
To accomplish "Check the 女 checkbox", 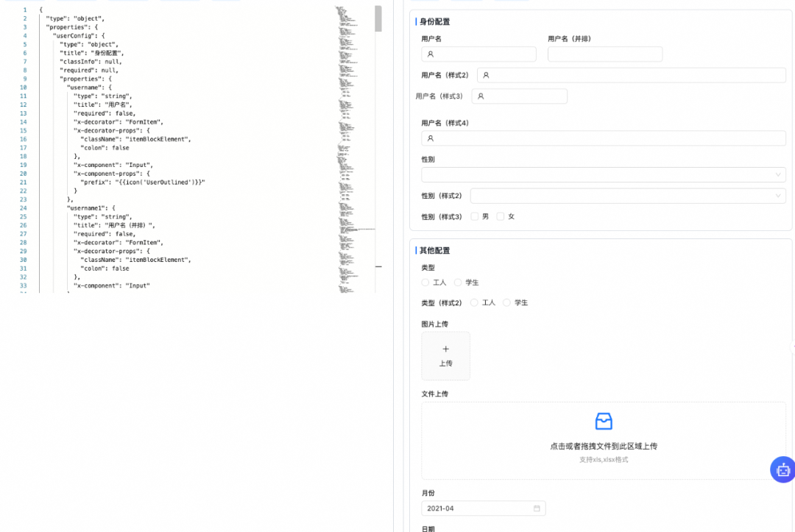I will 501,216.
